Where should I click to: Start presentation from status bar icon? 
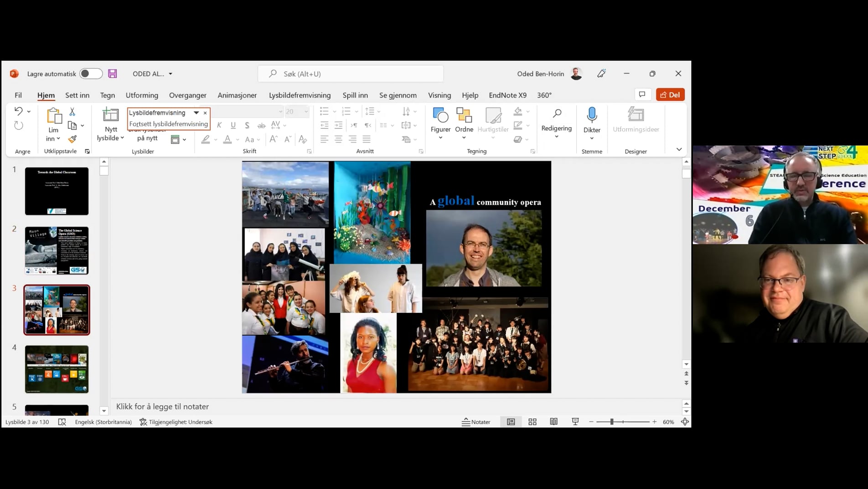[575, 421]
